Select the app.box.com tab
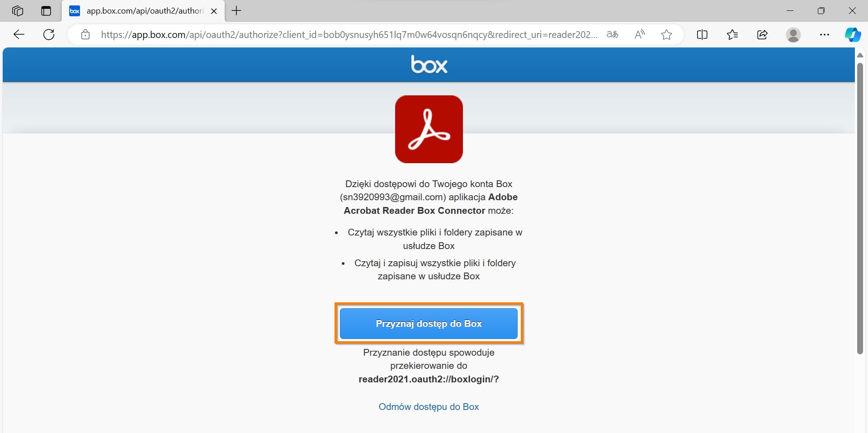 (x=144, y=11)
